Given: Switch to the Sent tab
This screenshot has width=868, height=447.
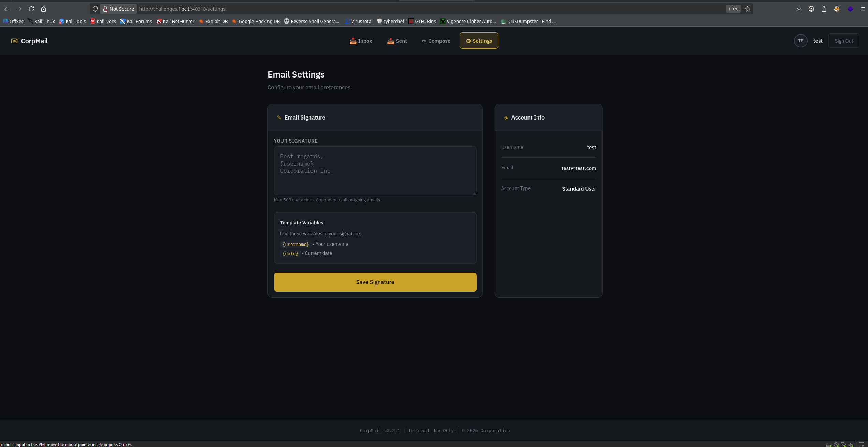Looking at the screenshot, I should coord(397,41).
